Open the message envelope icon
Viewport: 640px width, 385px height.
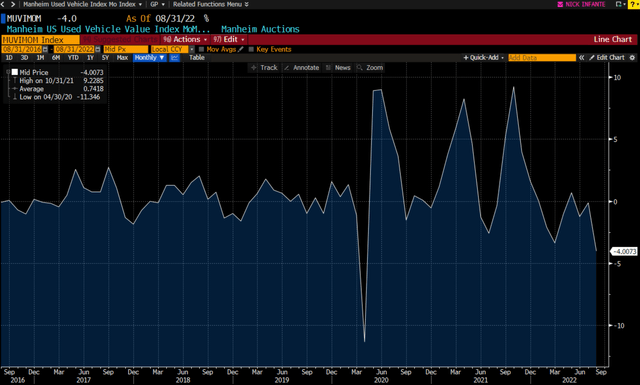560,4
